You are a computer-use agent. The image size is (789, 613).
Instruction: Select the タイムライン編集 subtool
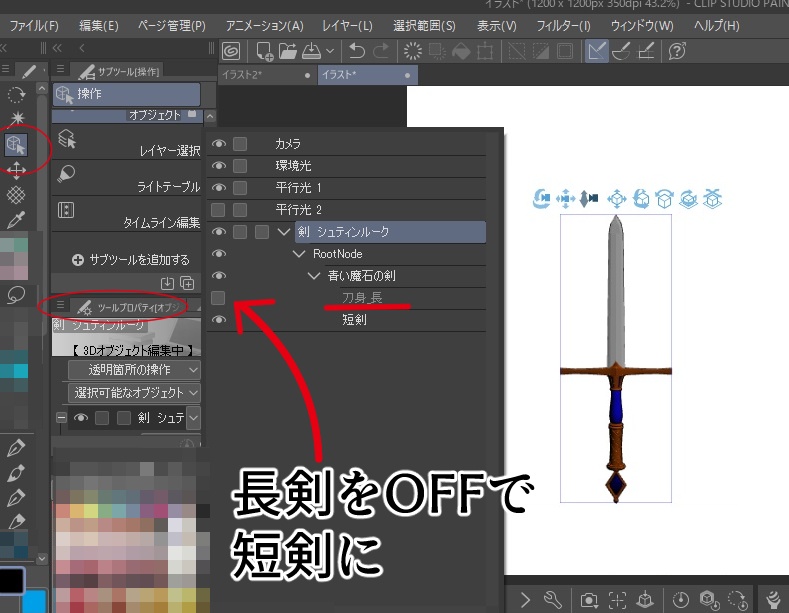tap(127, 215)
